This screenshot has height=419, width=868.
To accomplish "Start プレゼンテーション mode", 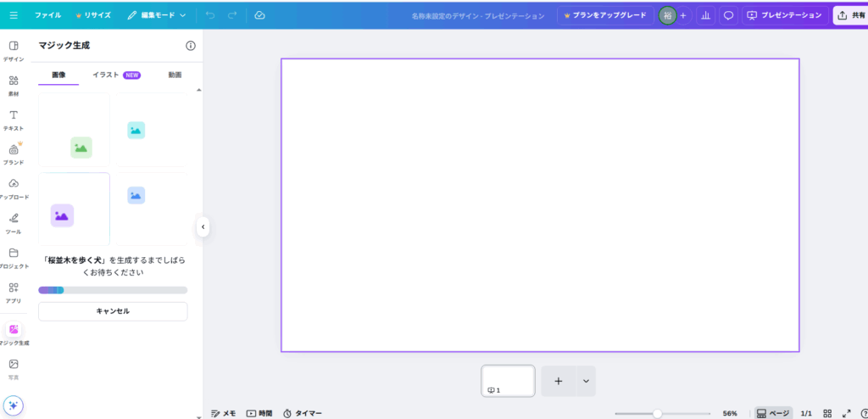I will pos(785,15).
